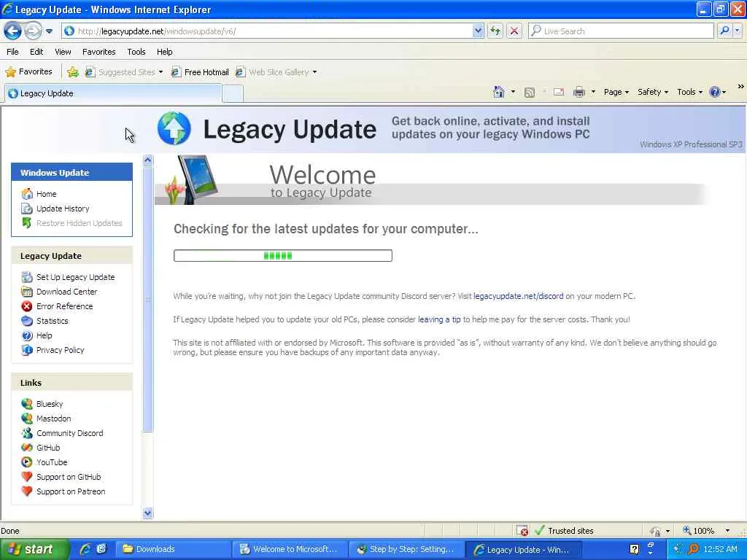Open the Download Center link

click(x=66, y=292)
